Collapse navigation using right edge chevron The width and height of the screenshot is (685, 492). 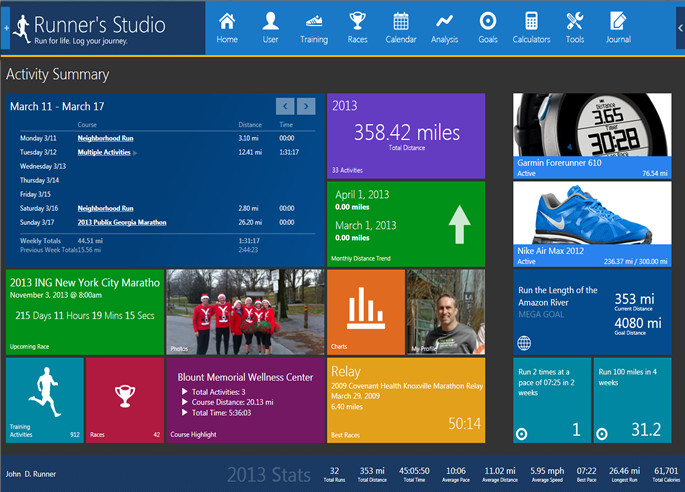click(680, 28)
